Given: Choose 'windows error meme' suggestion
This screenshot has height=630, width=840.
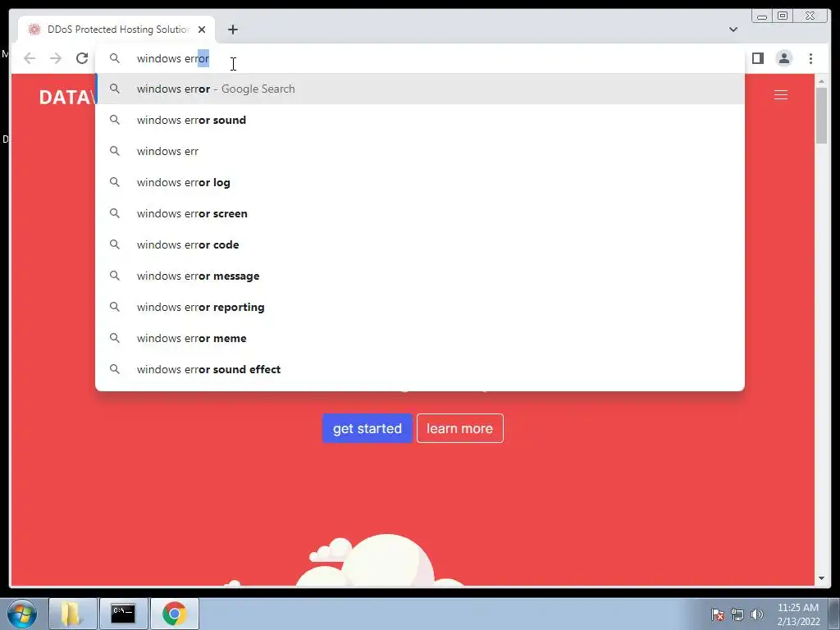Looking at the screenshot, I should [x=420, y=338].
